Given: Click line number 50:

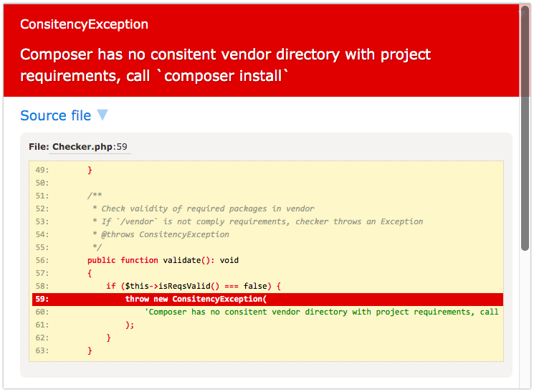Looking at the screenshot, I should click(42, 183).
